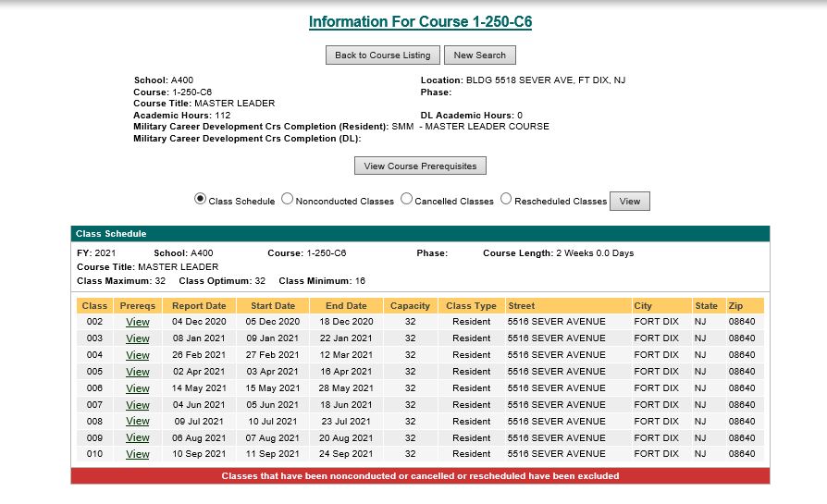
Task: Click the Prereqs column header
Action: pyautogui.click(x=138, y=306)
